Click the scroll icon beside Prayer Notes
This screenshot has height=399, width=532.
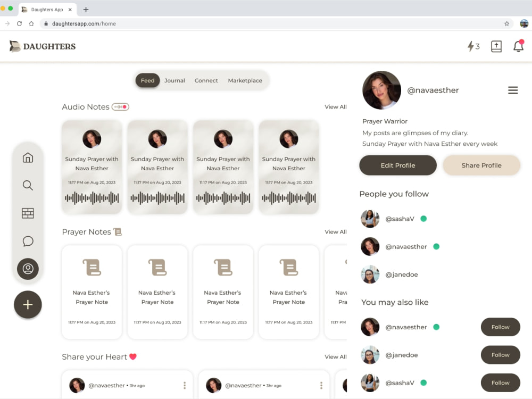coord(118,232)
